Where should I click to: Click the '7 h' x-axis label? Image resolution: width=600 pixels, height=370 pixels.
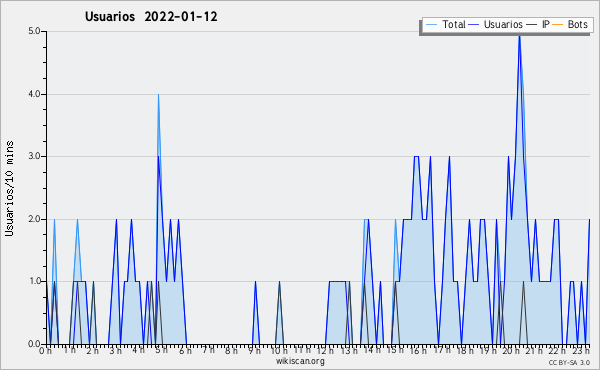coord(208,350)
